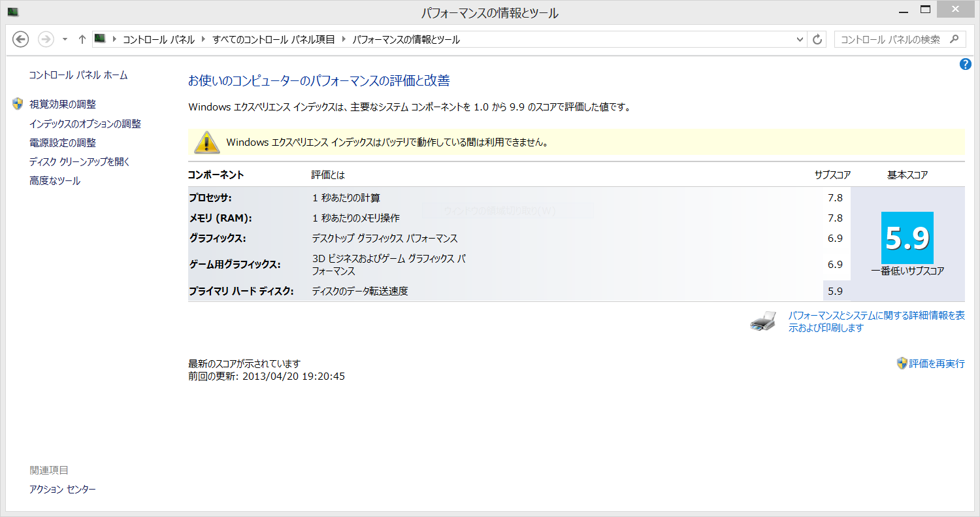Click the window icon in the title bar
Screen dimensions: 980x517
coord(12,12)
